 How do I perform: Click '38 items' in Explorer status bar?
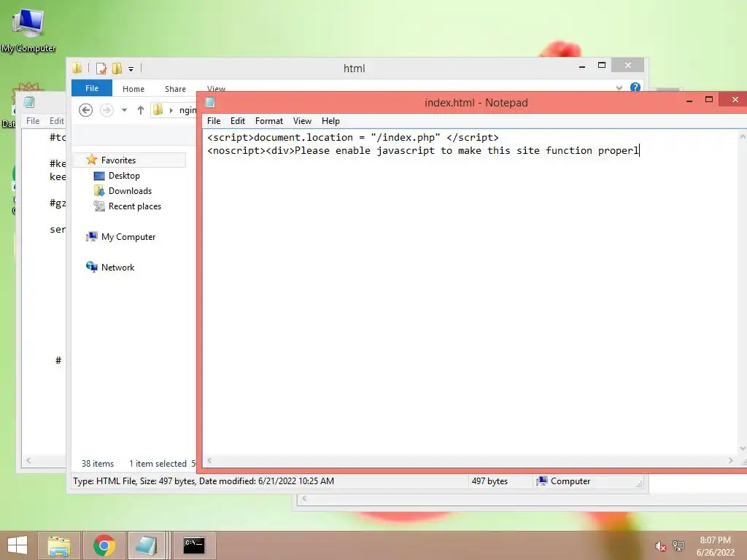[x=98, y=463]
